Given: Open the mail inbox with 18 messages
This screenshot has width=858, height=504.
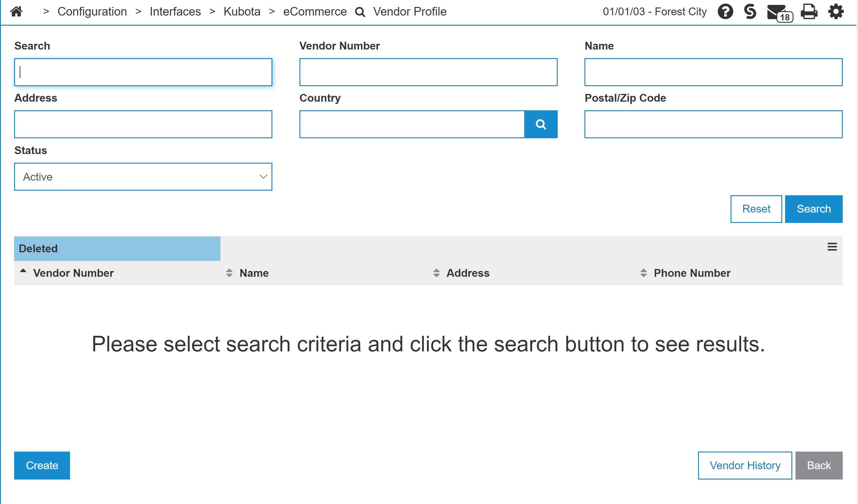Looking at the screenshot, I should pos(780,13).
